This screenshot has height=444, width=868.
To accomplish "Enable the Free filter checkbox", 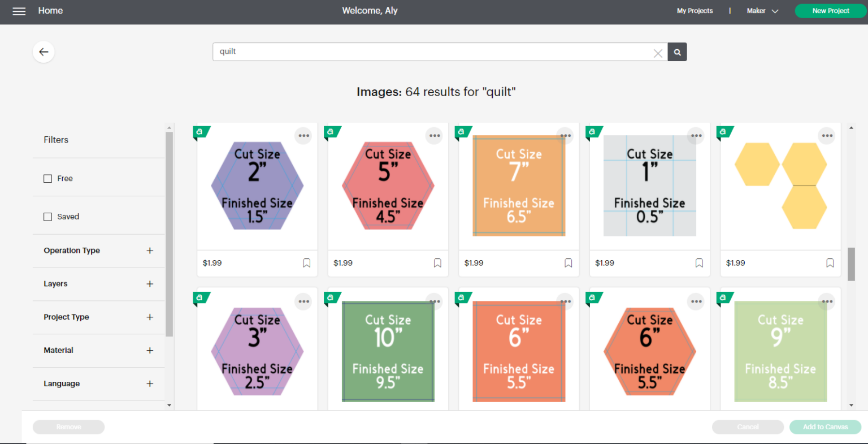I will pos(48,179).
